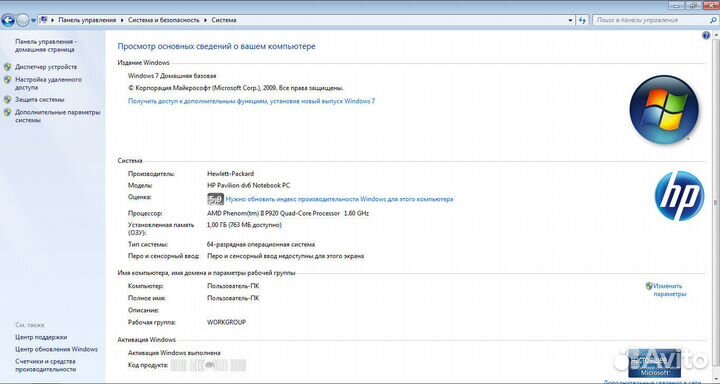Expand arrow after Панель управления breadcrumb
The width and height of the screenshot is (720, 384).
point(123,20)
